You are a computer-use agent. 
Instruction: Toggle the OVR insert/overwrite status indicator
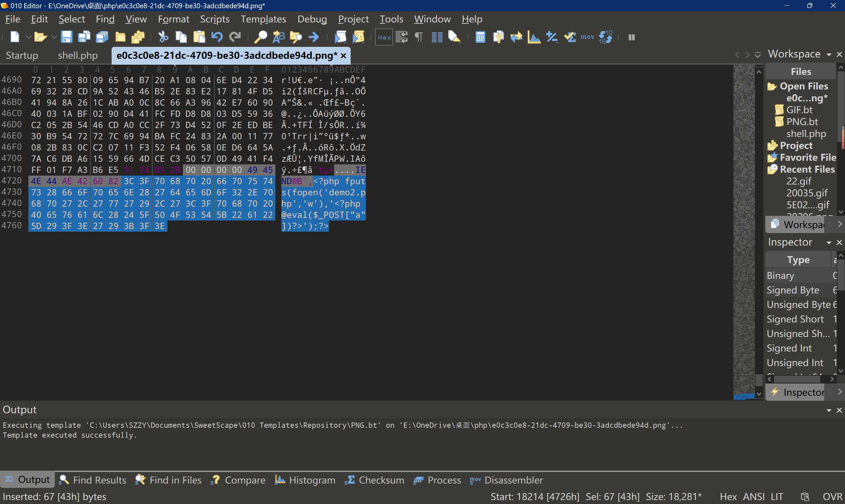click(832, 496)
